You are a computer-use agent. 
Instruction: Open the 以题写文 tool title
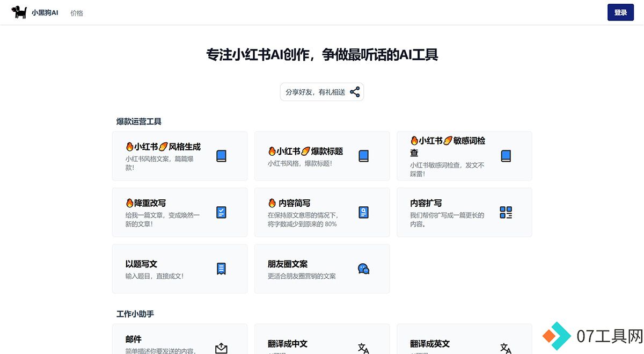(141, 264)
